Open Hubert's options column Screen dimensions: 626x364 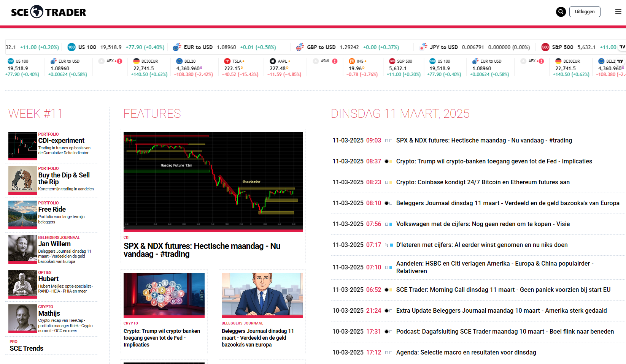pos(48,279)
